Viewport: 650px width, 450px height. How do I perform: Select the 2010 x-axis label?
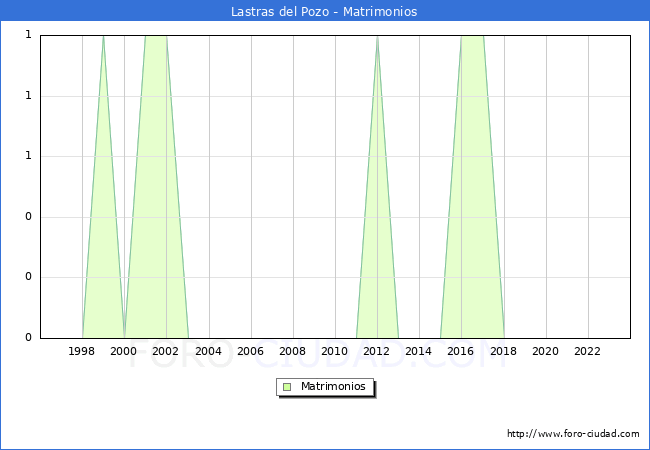tap(335, 351)
